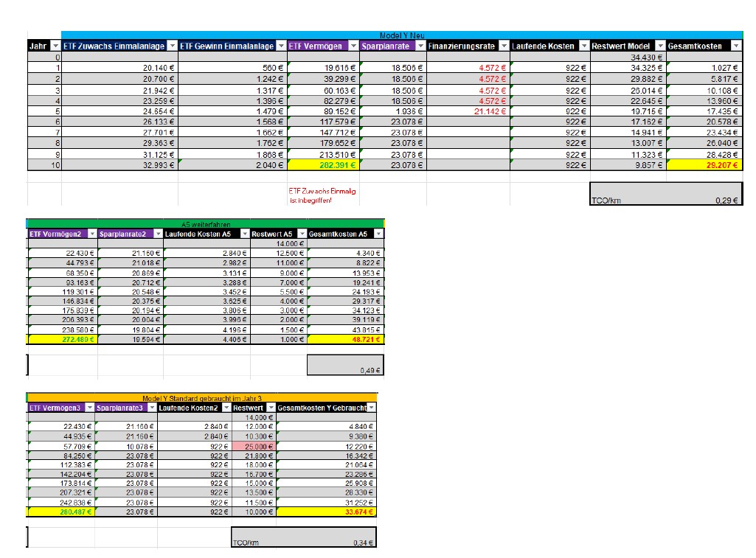This screenshot has height=558, width=756.
Task: Click the red 21.142 € Finanzierungsrate cell
Action: [468, 111]
